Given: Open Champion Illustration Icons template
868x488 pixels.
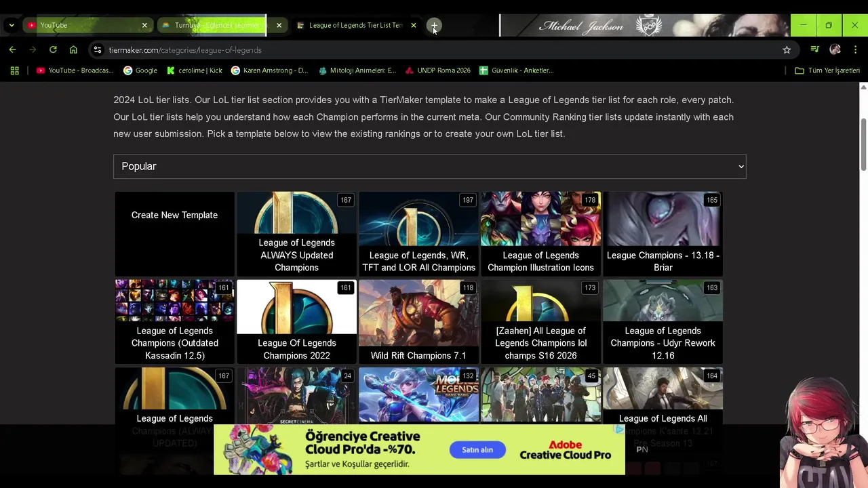Looking at the screenshot, I should tap(540, 234).
